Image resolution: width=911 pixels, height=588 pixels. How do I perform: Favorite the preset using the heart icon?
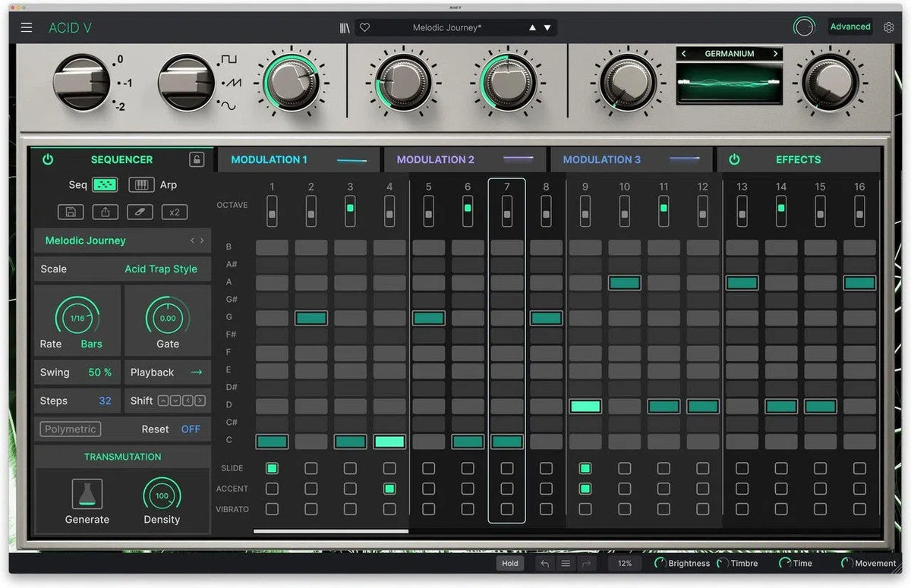click(x=364, y=27)
